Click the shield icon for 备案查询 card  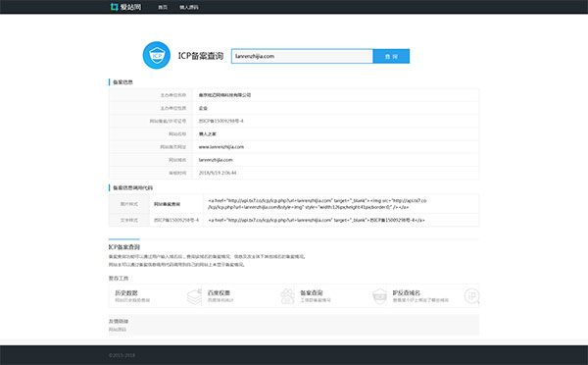tap(379, 296)
